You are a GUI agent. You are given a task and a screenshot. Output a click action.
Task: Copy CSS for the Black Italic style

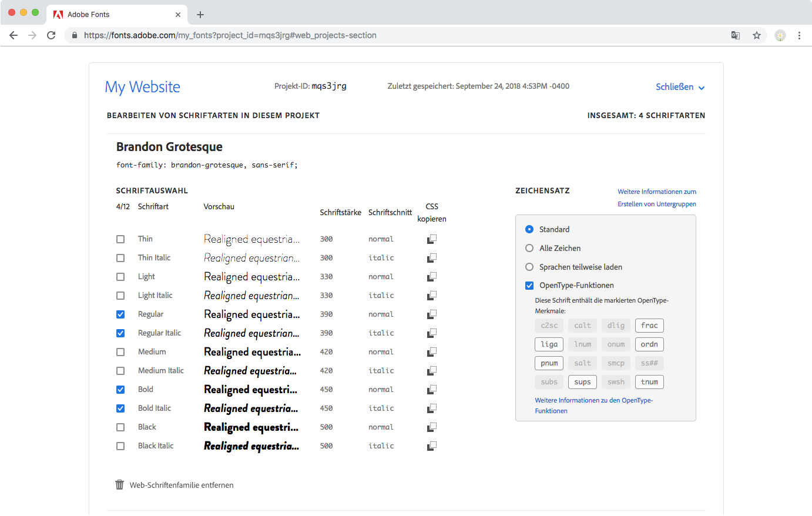[432, 446]
